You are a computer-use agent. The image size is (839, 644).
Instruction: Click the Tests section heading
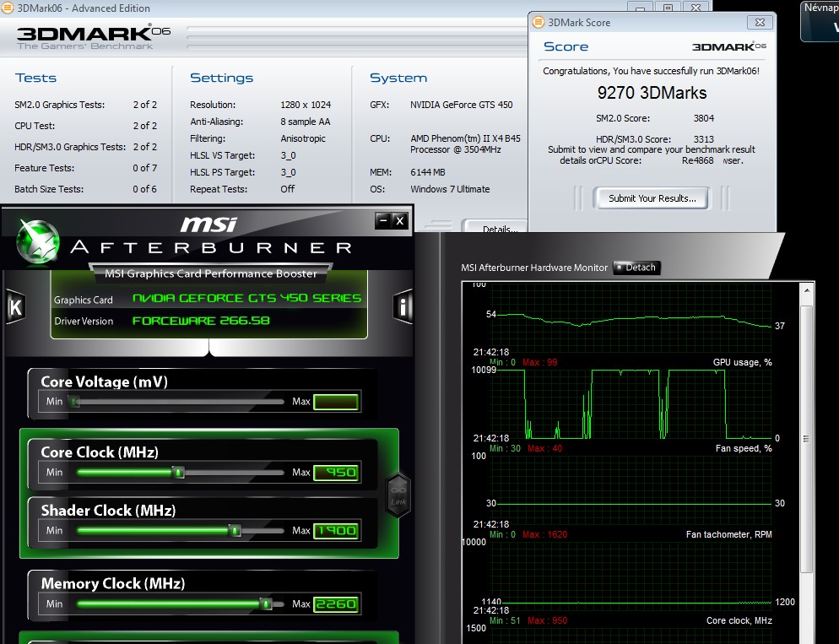pyautogui.click(x=35, y=78)
